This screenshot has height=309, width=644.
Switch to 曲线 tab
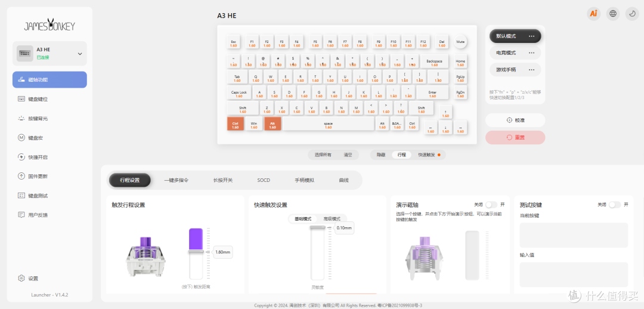point(343,180)
